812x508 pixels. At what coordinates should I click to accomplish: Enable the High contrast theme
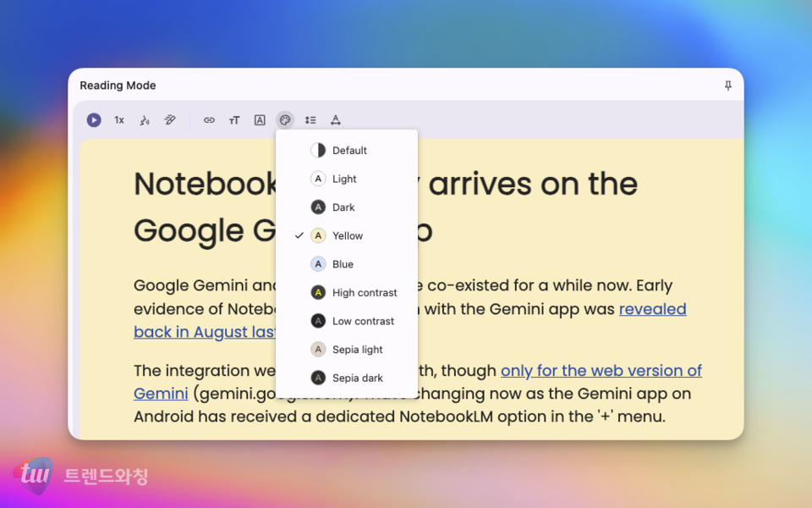coord(364,293)
